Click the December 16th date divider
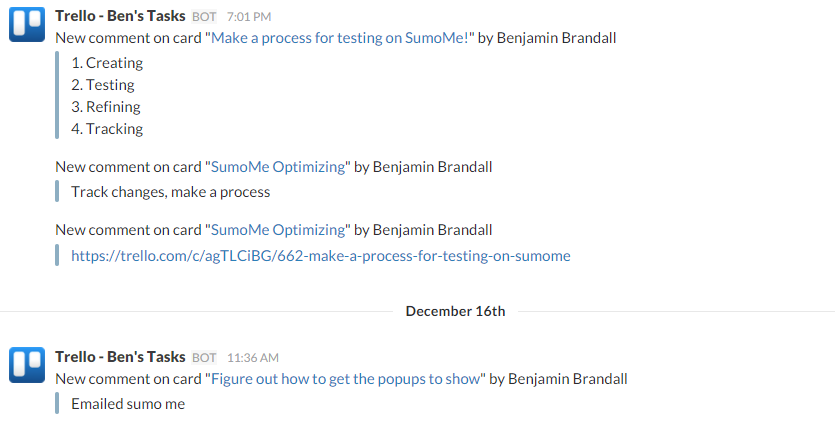The height and width of the screenshot is (422, 835). click(455, 311)
